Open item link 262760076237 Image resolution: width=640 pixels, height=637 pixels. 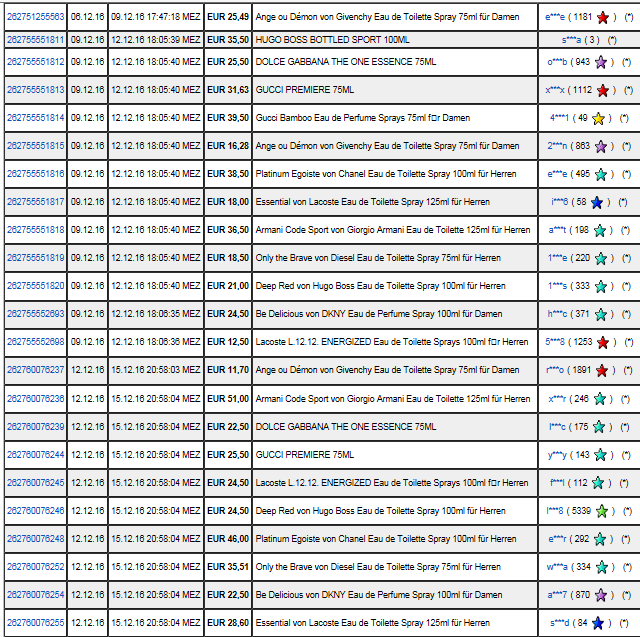click(36, 370)
